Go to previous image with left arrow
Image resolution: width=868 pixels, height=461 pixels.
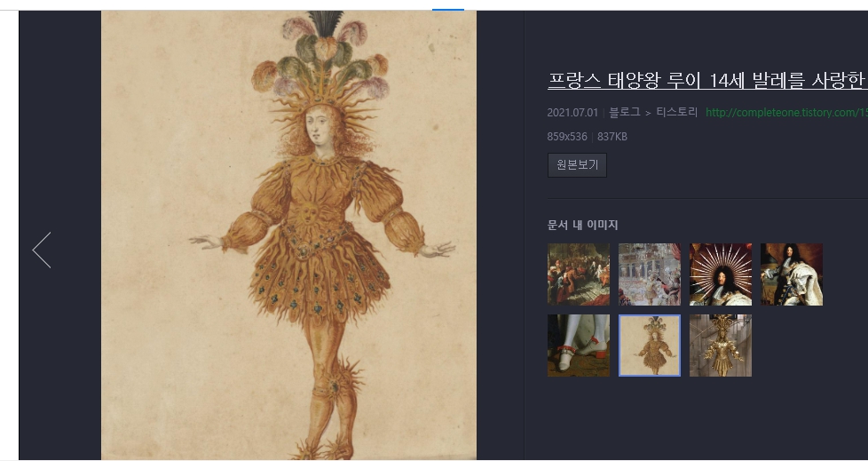42,250
